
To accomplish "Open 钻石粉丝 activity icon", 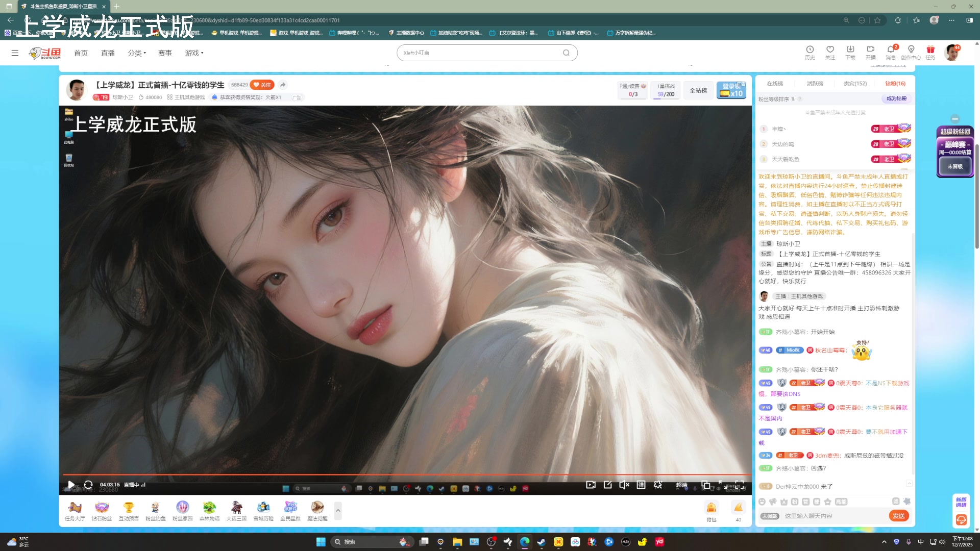I will pos(102,507).
